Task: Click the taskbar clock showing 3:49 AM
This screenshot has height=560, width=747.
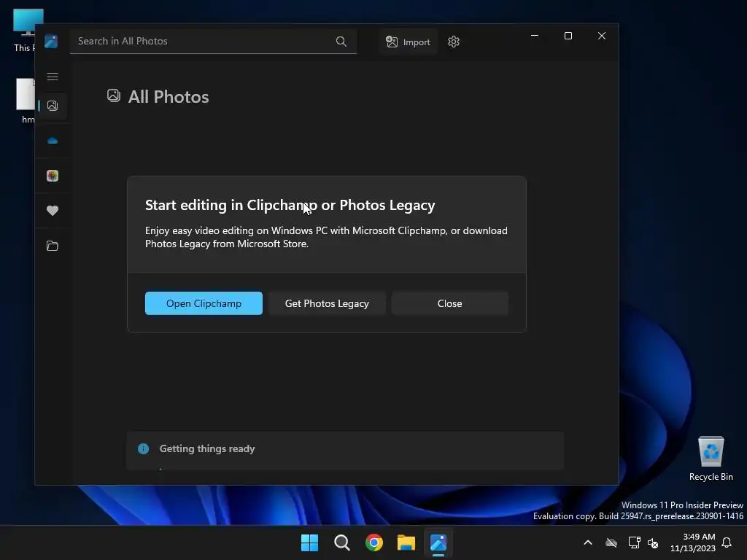Action: click(693, 542)
